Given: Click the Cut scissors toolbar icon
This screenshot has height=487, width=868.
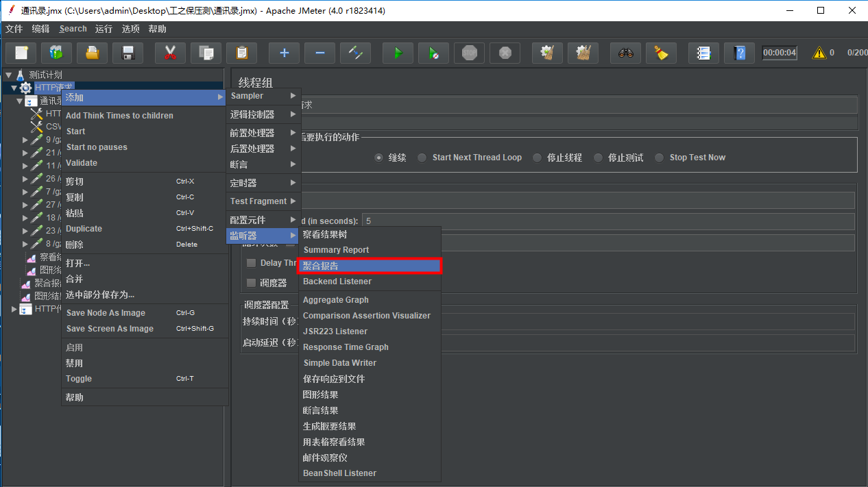Looking at the screenshot, I should point(170,53).
